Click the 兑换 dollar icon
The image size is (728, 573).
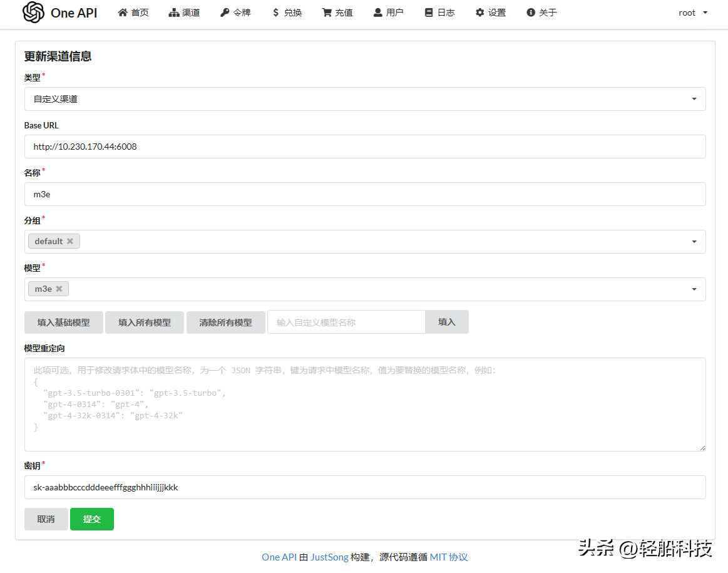[276, 12]
